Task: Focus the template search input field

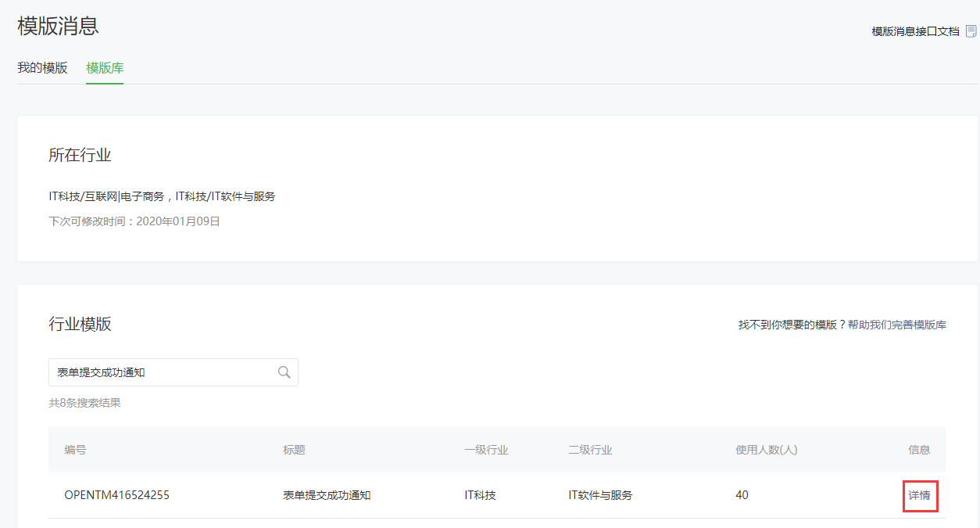Action: click(x=173, y=372)
